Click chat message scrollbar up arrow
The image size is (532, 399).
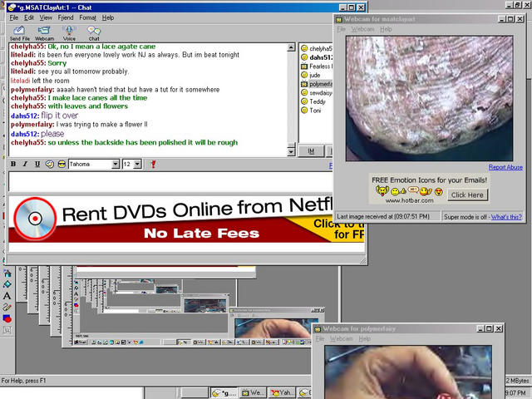[291, 47]
